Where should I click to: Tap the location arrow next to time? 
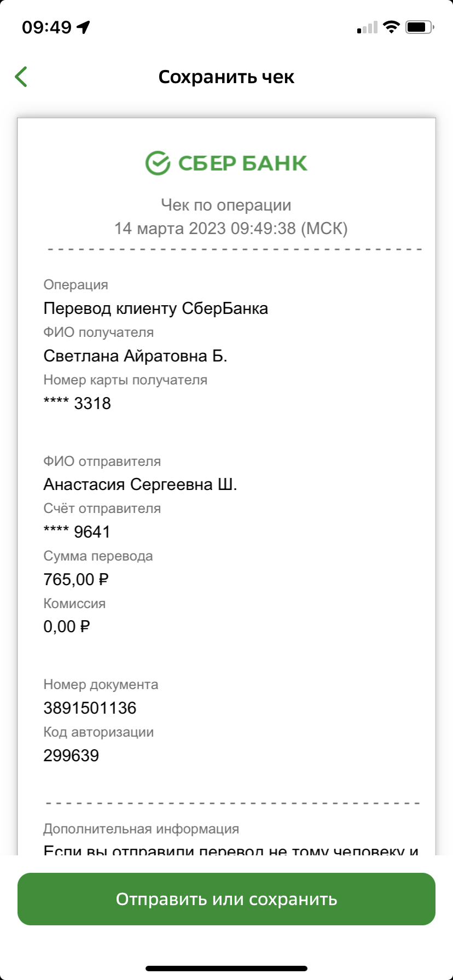pyautogui.click(x=83, y=27)
